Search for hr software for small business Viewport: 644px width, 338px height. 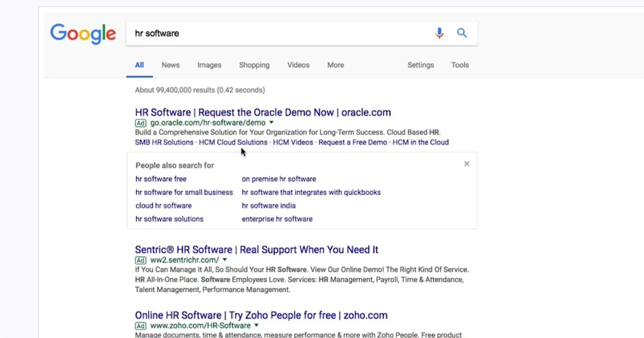(x=184, y=192)
